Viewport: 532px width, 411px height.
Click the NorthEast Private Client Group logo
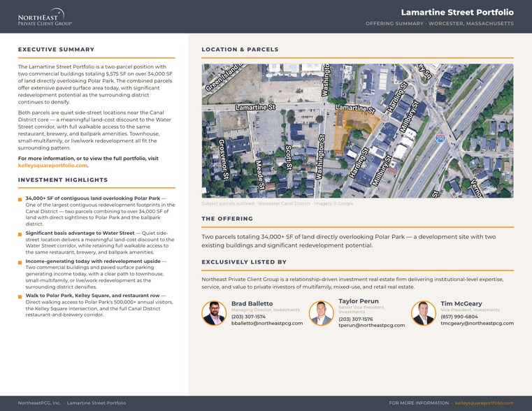[45, 17]
